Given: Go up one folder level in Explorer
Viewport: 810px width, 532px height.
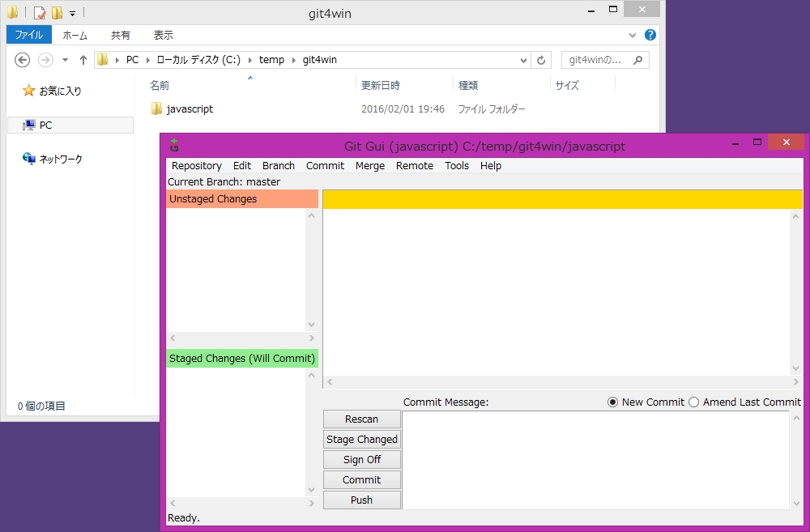Looking at the screenshot, I should coord(83,60).
